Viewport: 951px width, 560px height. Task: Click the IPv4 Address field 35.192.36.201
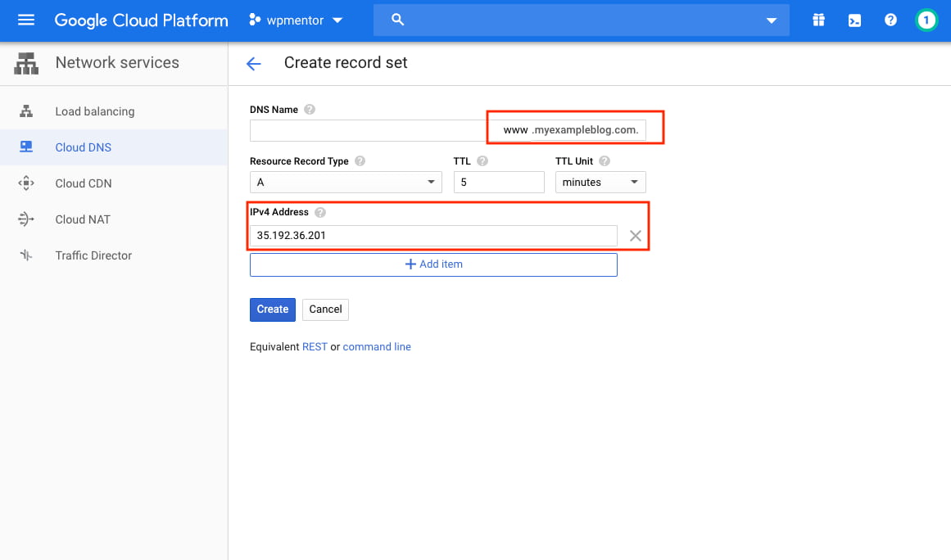pos(433,235)
